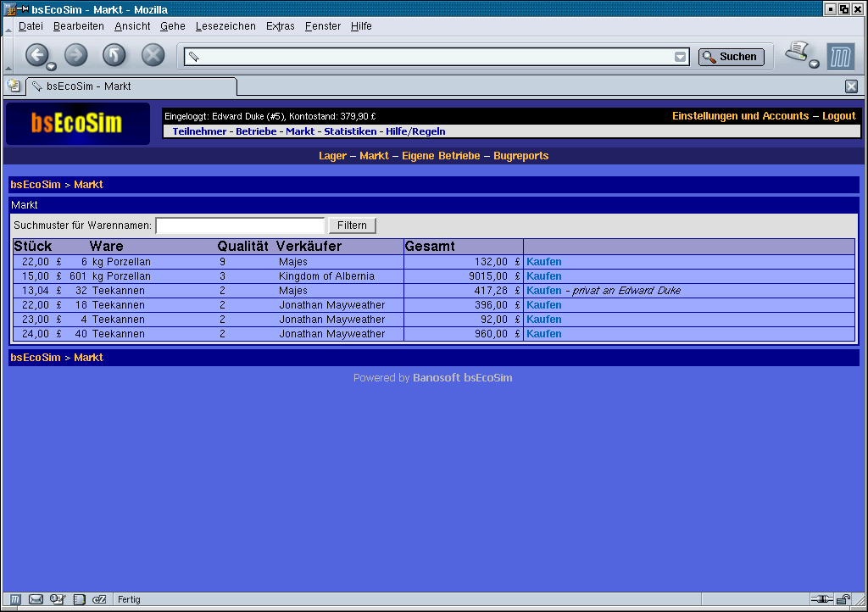Click the online/offline connection icon
Image resolution: width=868 pixels, height=612 pixels.
[821, 599]
